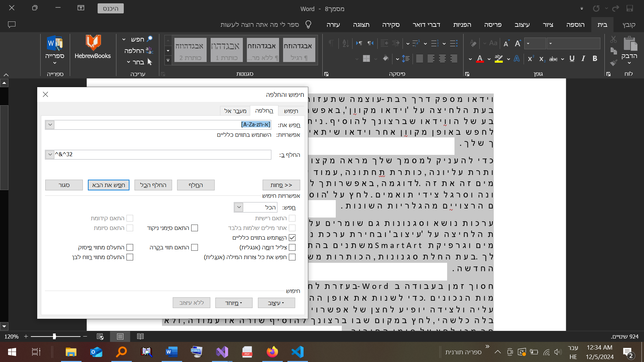Open the Insert ribbon tab
644x362 pixels.
pos(575,24)
